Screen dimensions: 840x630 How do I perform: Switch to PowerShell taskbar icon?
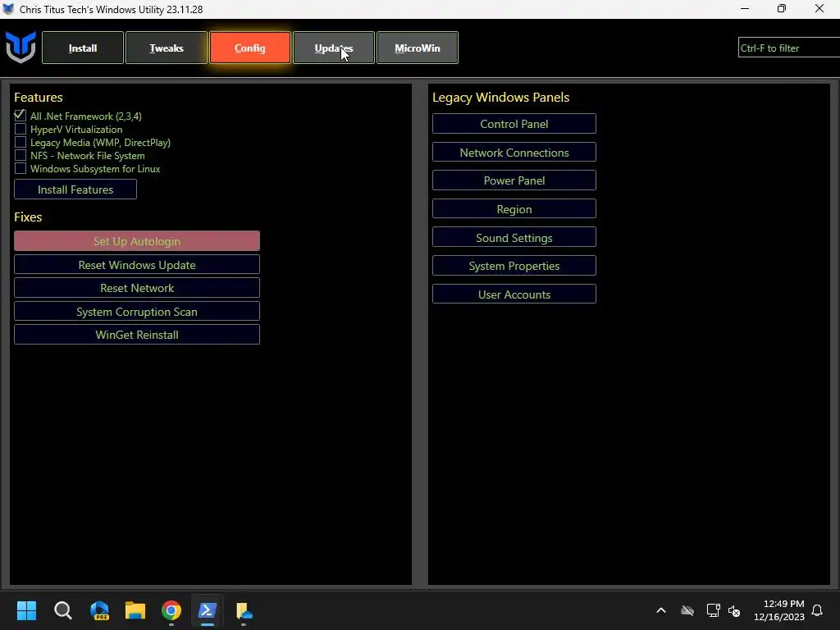(x=208, y=610)
